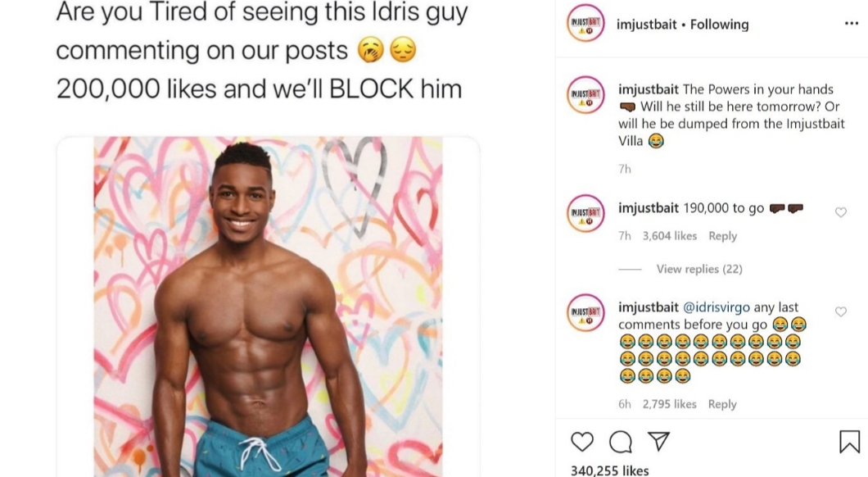Click avatar next to '190,000 to go' comment
Image resolution: width=868 pixels, height=477 pixels.
[585, 213]
